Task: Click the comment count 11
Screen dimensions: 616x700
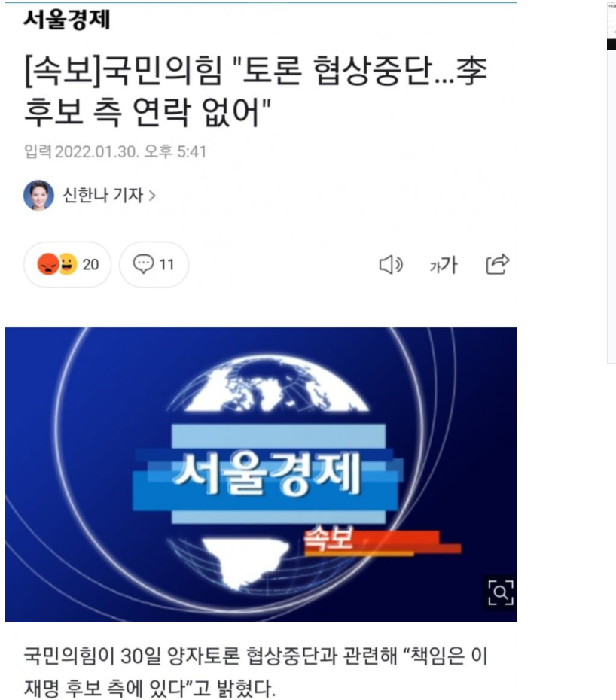Action: [x=166, y=265]
